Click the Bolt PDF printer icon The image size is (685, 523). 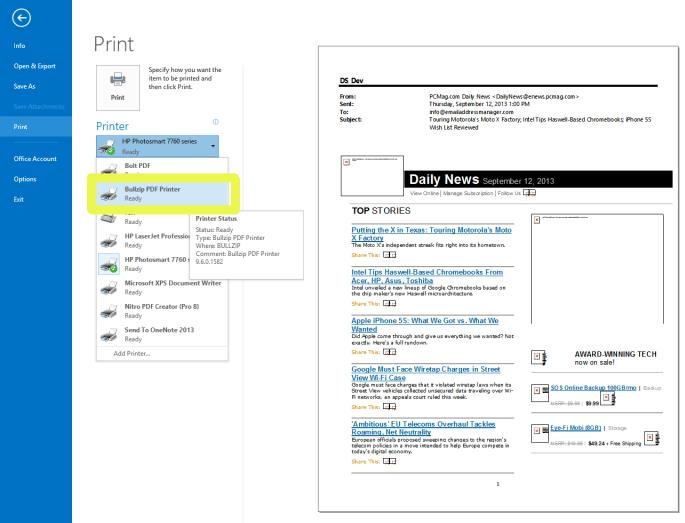(x=109, y=168)
